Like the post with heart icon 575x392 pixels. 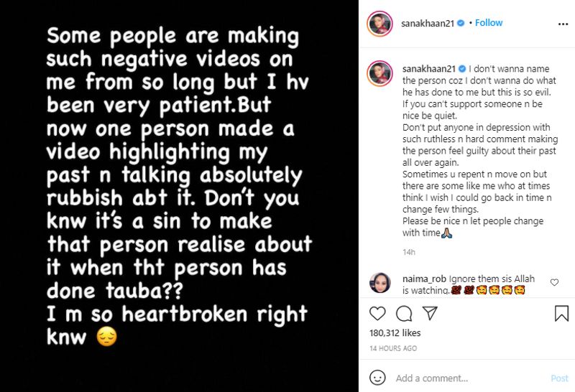coord(377,314)
